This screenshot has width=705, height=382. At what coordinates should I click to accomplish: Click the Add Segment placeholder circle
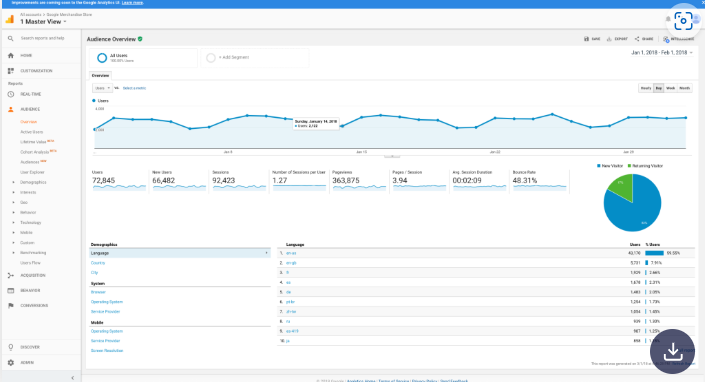coord(210,58)
